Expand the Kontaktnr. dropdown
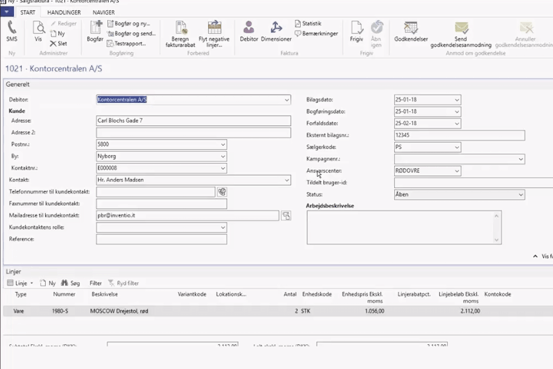Viewport: 553px width, 369px height. (223, 168)
